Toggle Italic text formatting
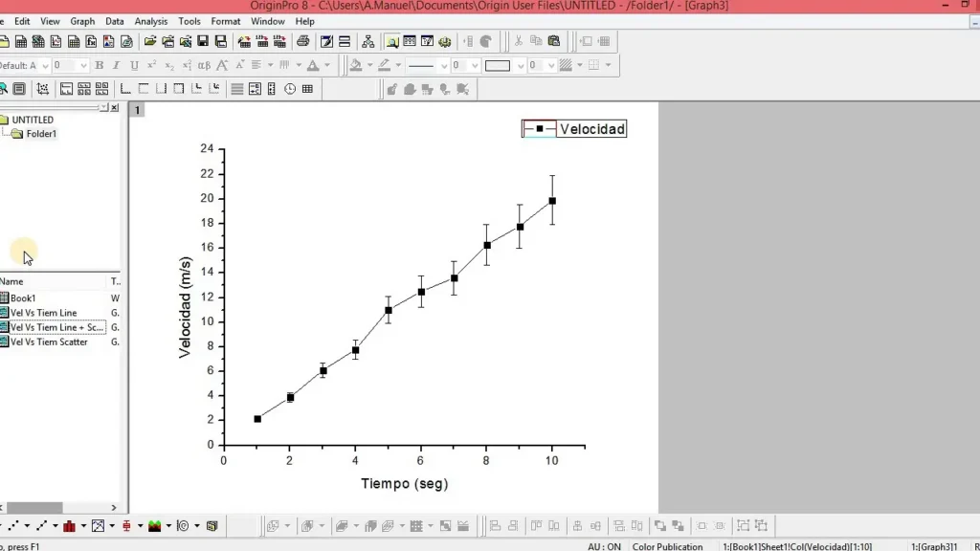980x551 pixels. [116, 65]
